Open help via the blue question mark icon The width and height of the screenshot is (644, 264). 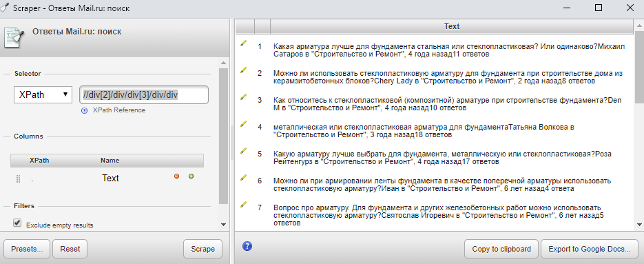(247, 246)
